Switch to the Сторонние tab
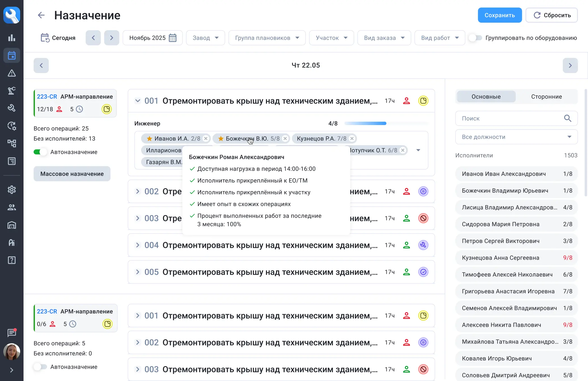Viewport: 588px width, 381px height. coord(546,97)
